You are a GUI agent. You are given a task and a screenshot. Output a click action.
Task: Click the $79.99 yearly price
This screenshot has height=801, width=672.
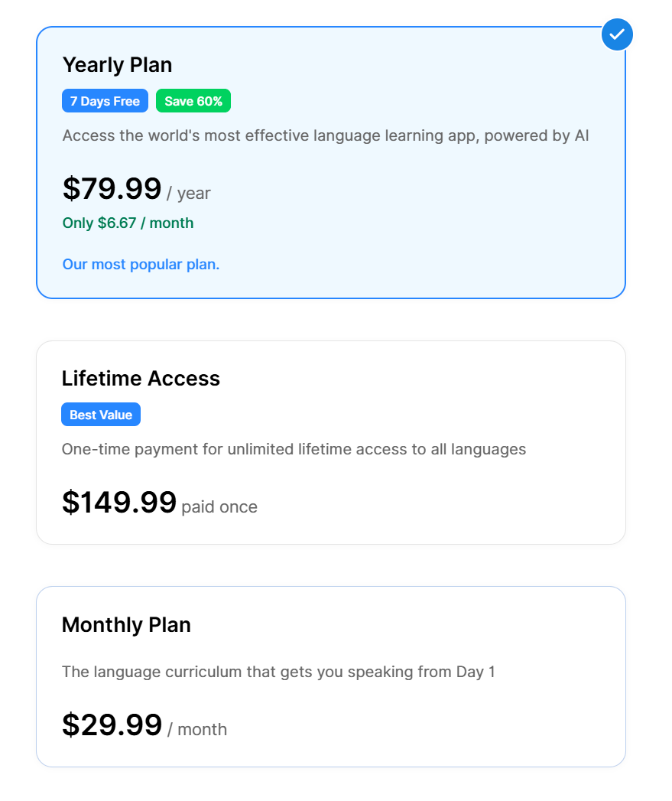coord(112,189)
